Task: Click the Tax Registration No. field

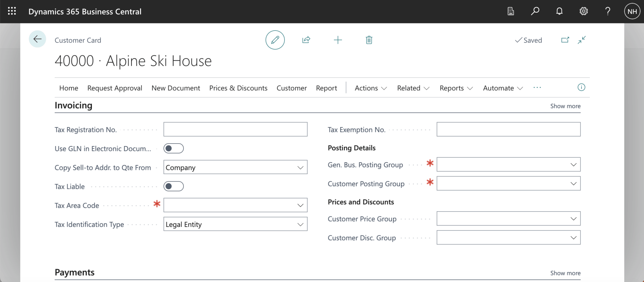Action: pos(235,129)
